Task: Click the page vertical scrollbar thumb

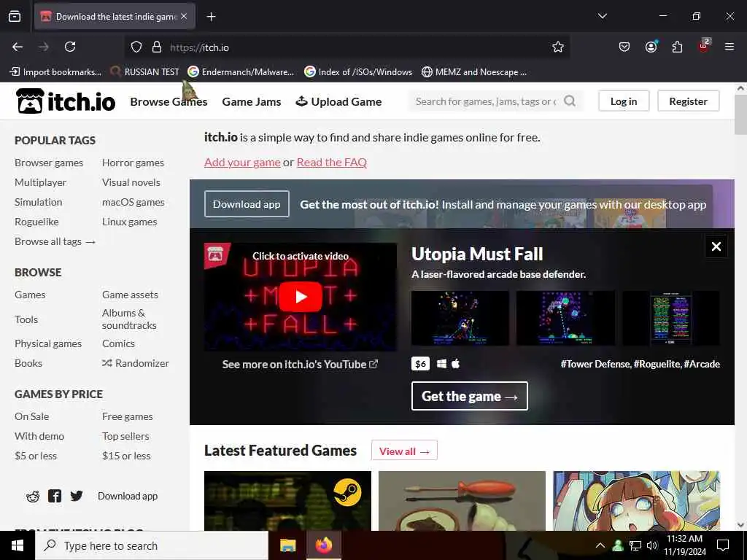Action: pyautogui.click(x=740, y=114)
